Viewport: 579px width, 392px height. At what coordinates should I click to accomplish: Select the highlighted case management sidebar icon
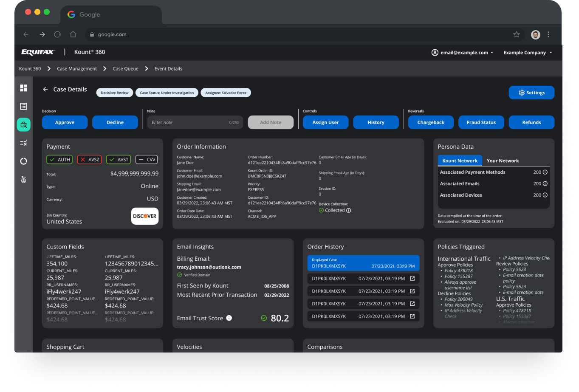click(23, 125)
